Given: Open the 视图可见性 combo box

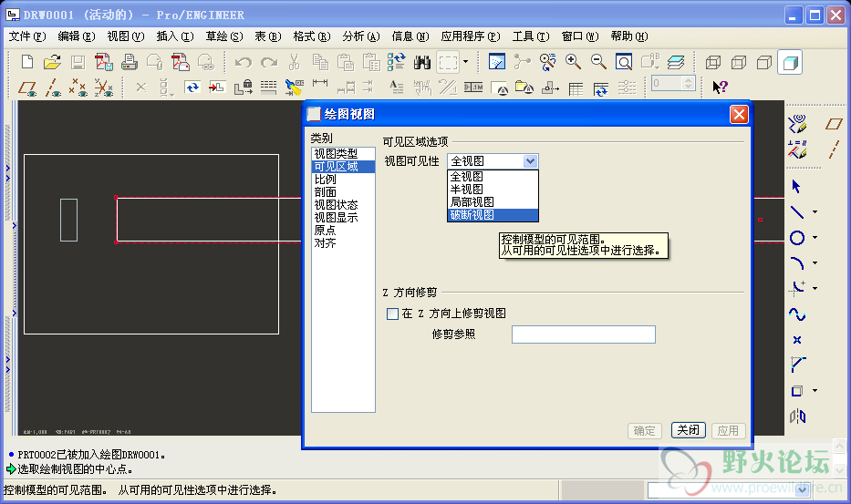Looking at the screenshot, I should (493, 161).
